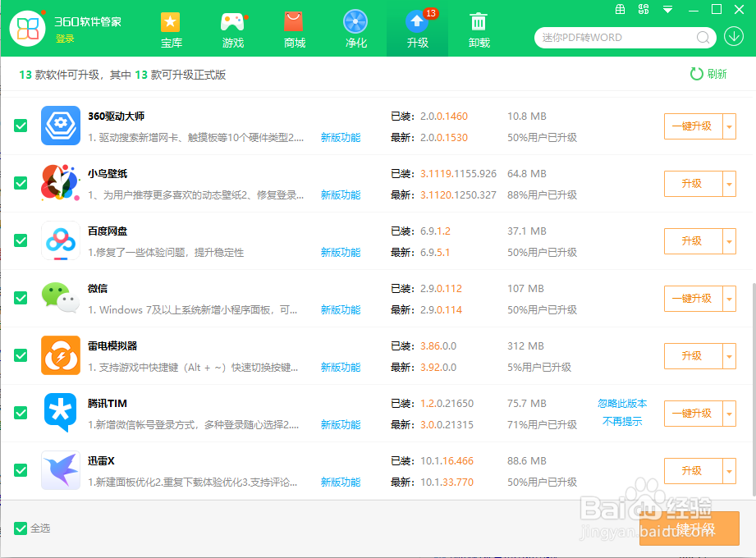Open the gift box icon in title bar
Viewport: 756px width, 558px height.
click(620, 9)
